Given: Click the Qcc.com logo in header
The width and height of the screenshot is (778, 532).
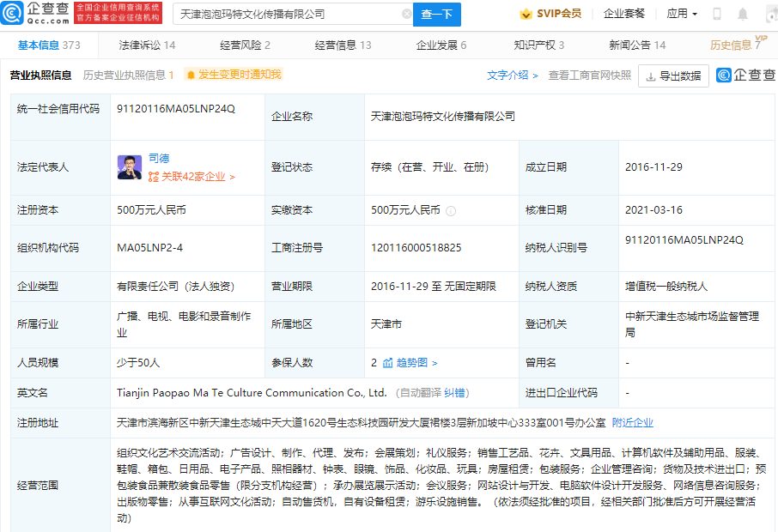Looking at the screenshot, I should pyautogui.click(x=37, y=13).
